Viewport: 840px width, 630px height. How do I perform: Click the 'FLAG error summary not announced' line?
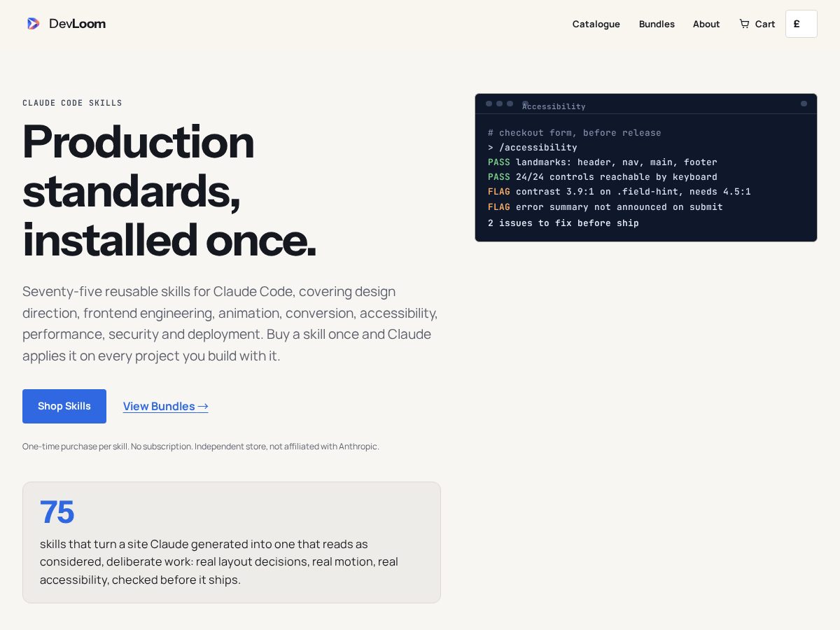(605, 207)
